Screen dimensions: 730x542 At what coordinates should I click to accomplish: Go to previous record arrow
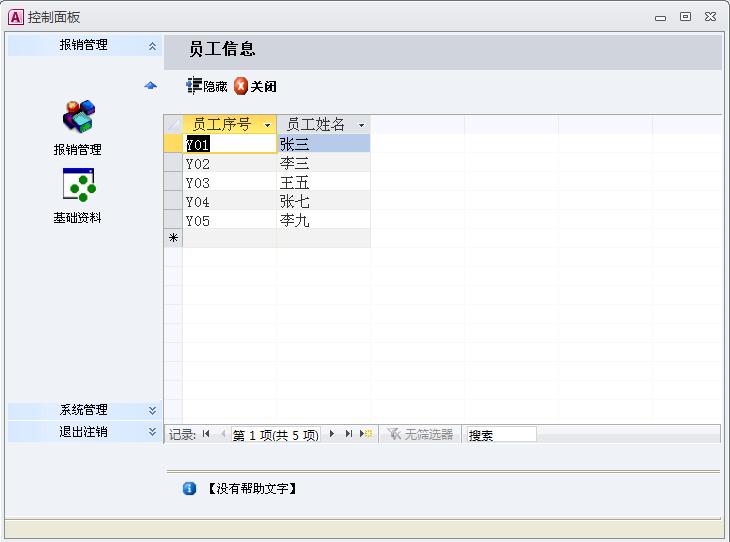tap(223, 434)
